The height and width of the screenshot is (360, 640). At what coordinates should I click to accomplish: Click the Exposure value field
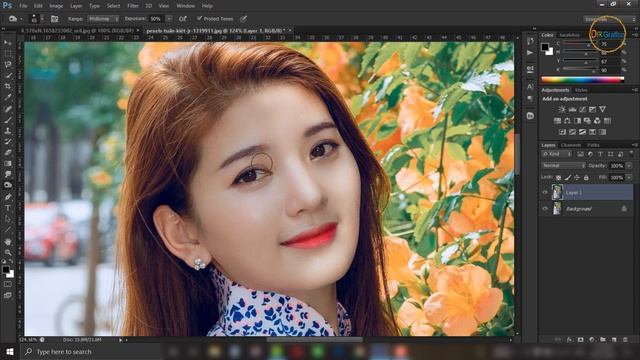pos(157,19)
